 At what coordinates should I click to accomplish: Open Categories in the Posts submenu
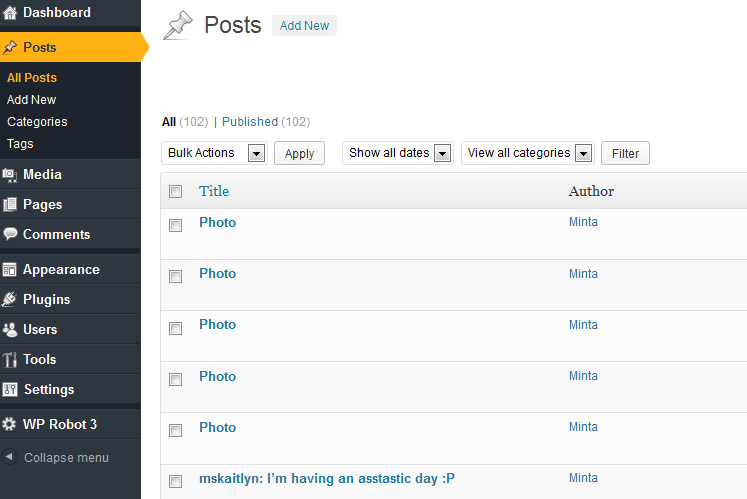pos(37,122)
